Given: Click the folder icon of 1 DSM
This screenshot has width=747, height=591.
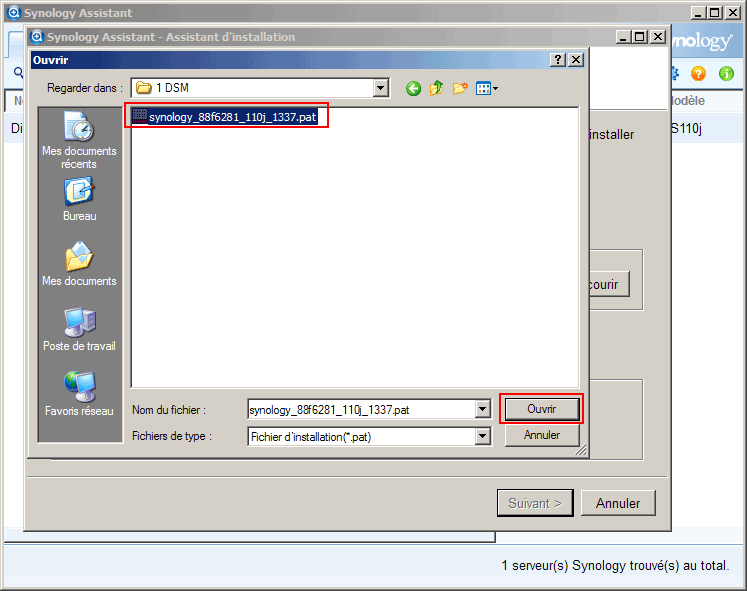Looking at the screenshot, I should [143, 88].
